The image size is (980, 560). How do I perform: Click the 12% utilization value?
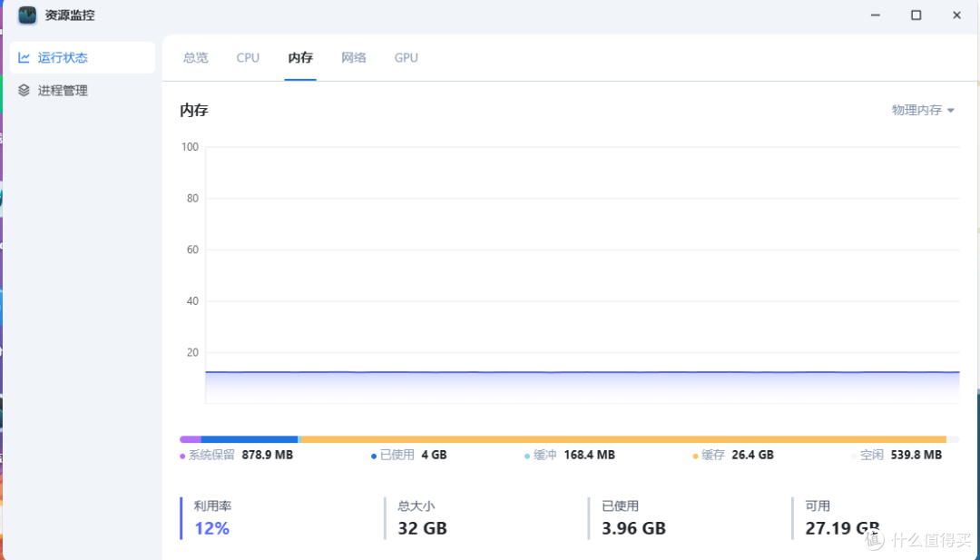pos(211,529)
